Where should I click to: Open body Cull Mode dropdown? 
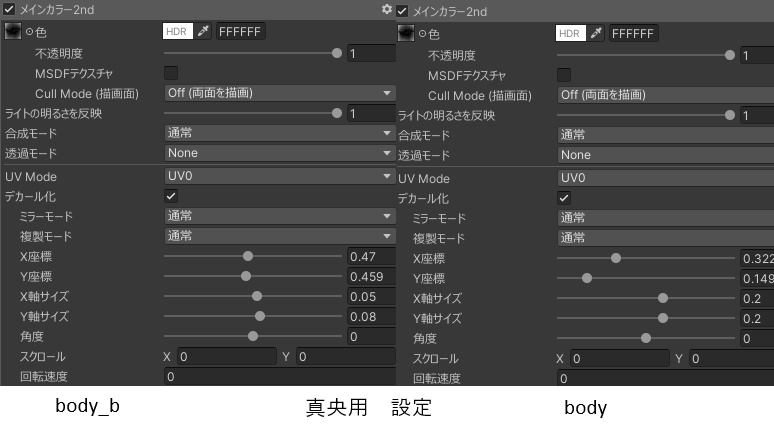click(665, 95)
